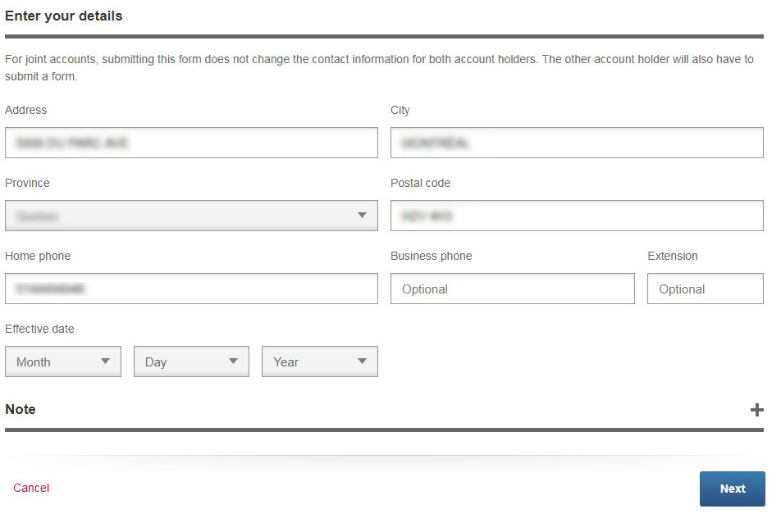
Task: Click the Home phone input field
Action: click(x=191, y=289)
